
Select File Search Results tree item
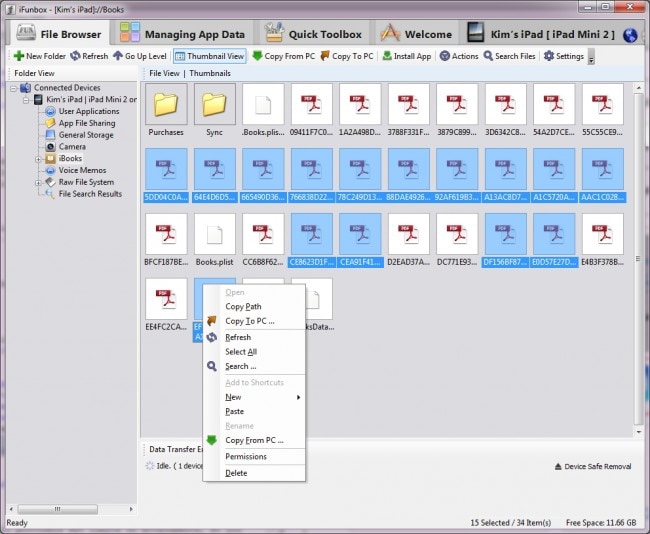coord(90,194)
